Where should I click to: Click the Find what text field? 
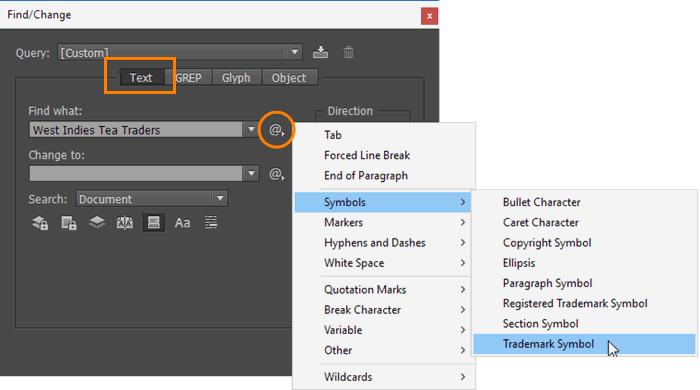(x=136, y=129)
